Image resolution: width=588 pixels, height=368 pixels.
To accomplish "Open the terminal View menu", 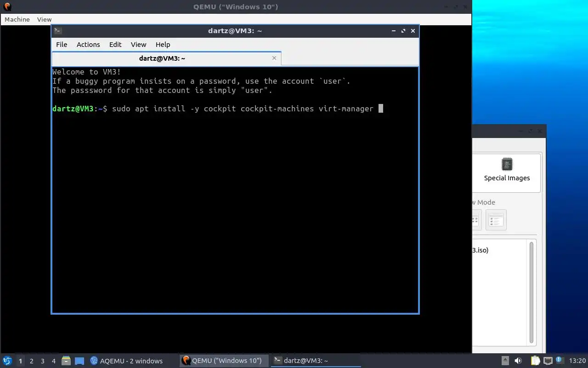I will (x=138, y=45).
